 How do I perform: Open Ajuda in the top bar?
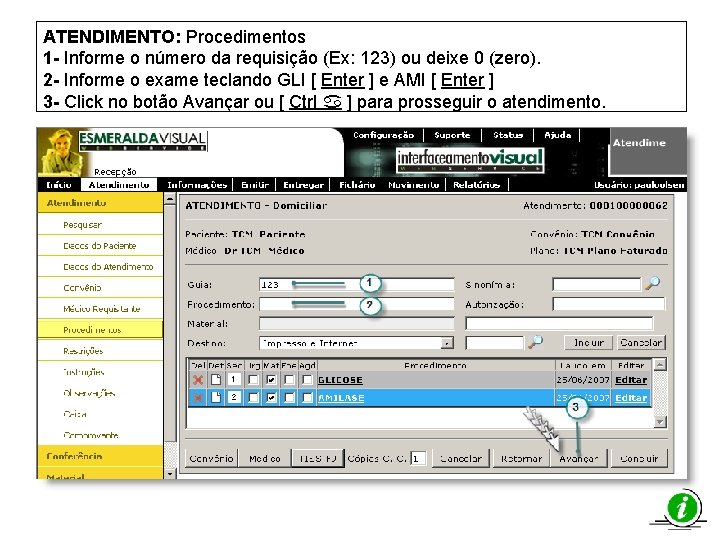pyautogui.click(x=557, y=135)
